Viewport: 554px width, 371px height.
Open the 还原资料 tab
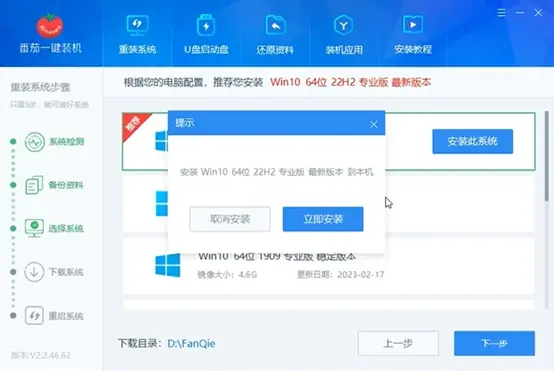tap(275, 34)
